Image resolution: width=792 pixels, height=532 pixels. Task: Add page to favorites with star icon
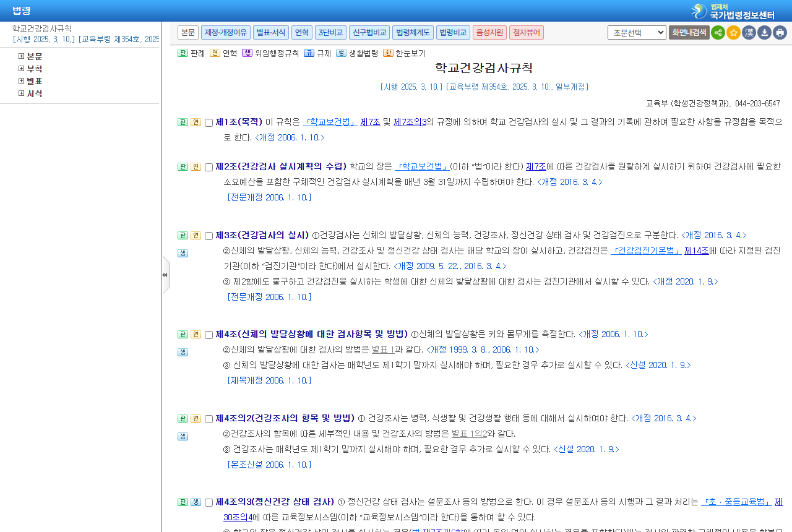733,33
